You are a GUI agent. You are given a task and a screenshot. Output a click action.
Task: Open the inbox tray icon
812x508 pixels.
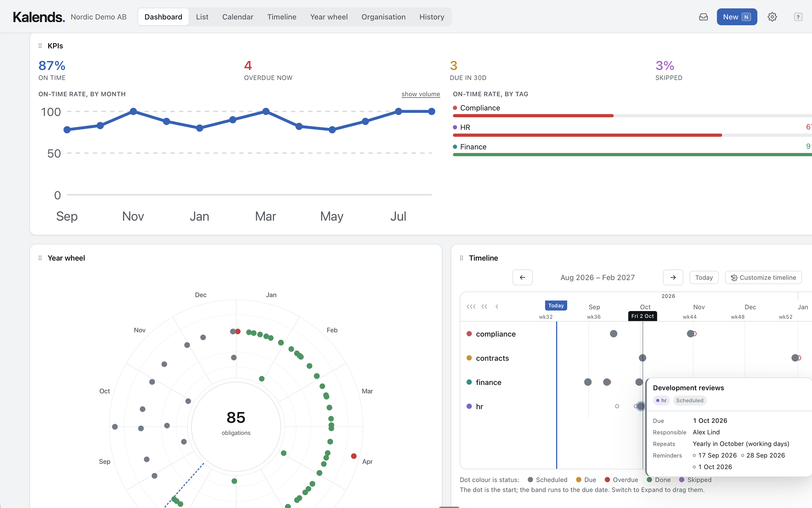coord(703,17)
